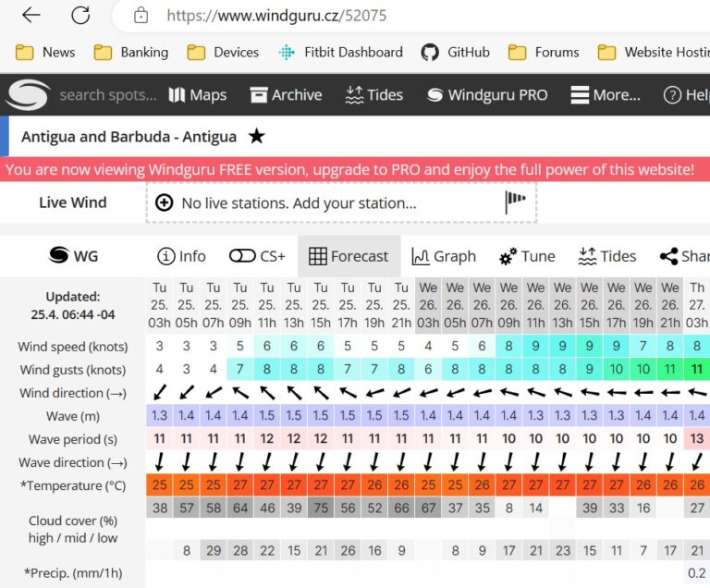
Task: Click the Windguru swirl logo
Action: tap(28, 94)
